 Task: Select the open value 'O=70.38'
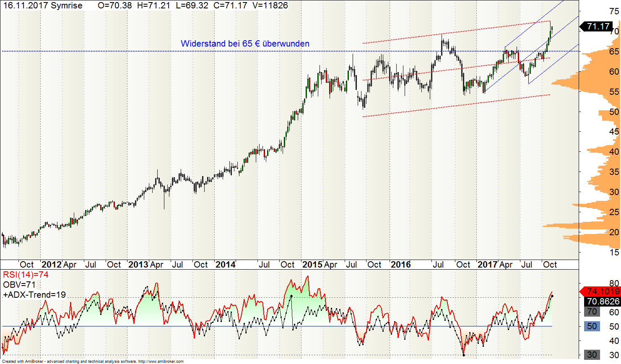[114, 5]
